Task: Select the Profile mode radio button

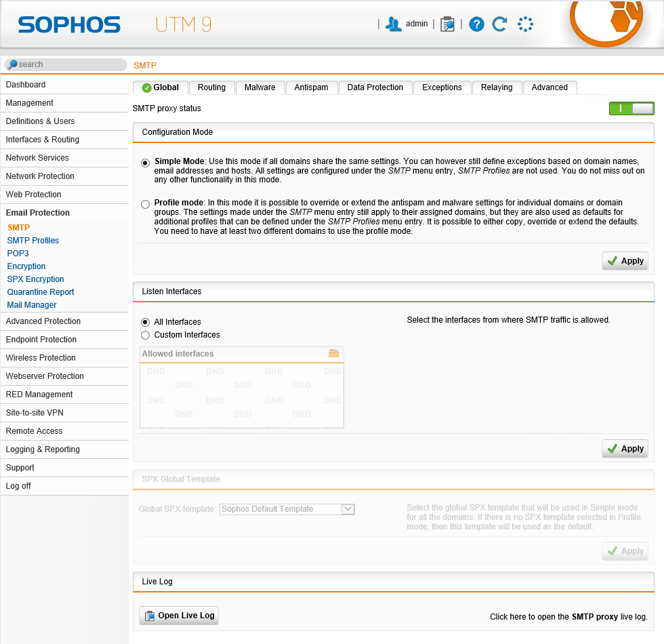Action: coord(145,204)
